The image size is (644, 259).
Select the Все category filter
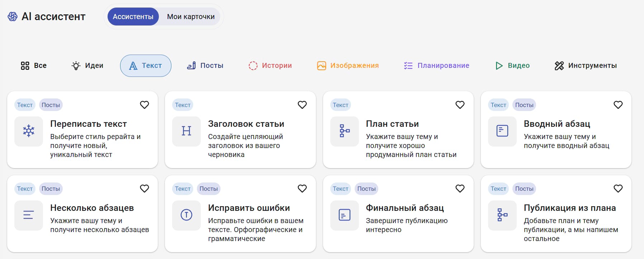[x=34, y=66]
